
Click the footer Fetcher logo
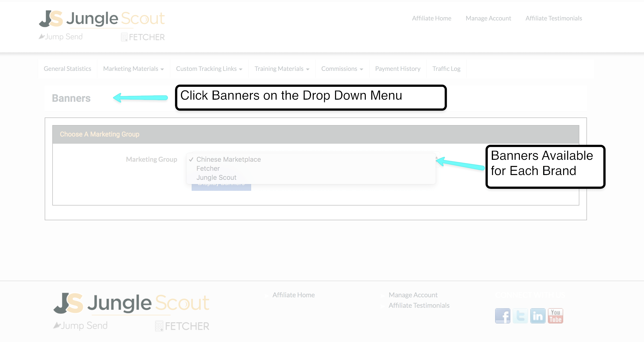182,326
